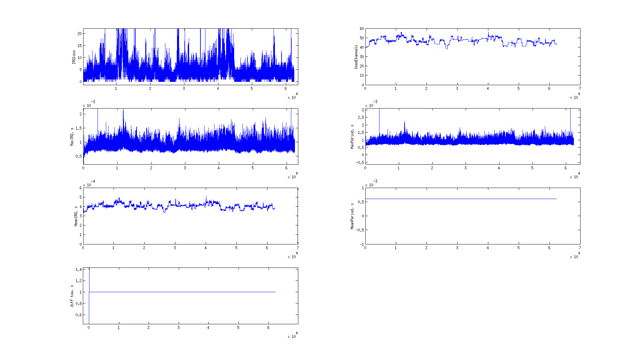The height and width of the screenshot is (364, 641).
Task: Click the 20 tick on IRQloss y-axis
Action: [79, 33]
